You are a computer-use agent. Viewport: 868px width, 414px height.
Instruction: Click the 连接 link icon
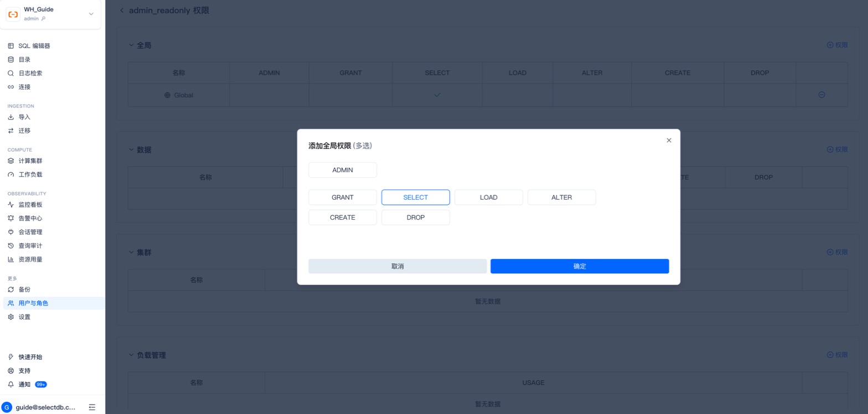click(11, 87)
